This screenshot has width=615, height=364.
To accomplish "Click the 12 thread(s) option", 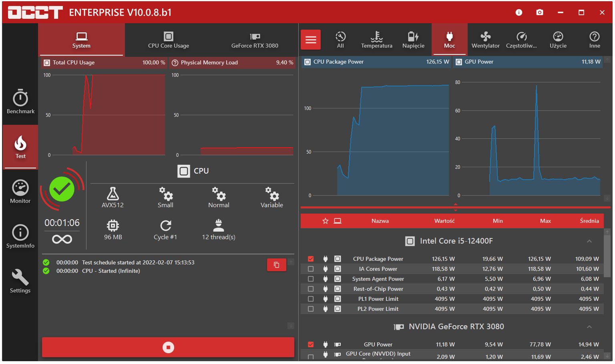I will pyautogui.click(x=219, y=230).
